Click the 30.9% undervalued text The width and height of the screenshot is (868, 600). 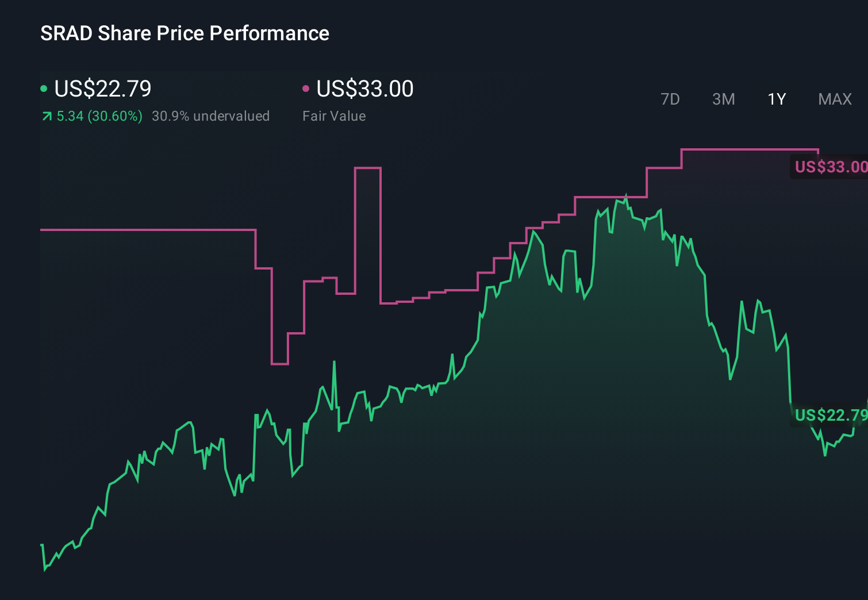[211, 116]
